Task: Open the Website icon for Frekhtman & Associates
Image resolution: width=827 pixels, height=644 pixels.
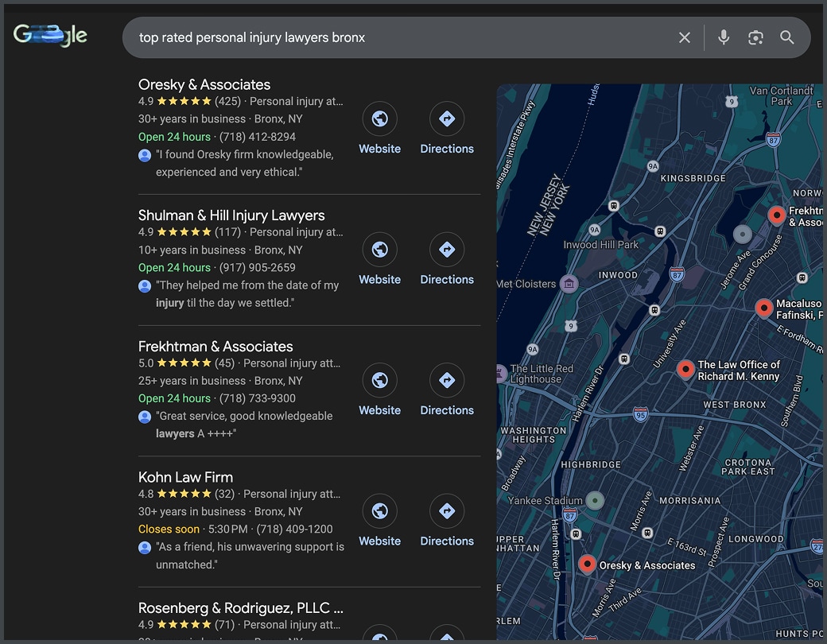Action: tap(379, 380)
